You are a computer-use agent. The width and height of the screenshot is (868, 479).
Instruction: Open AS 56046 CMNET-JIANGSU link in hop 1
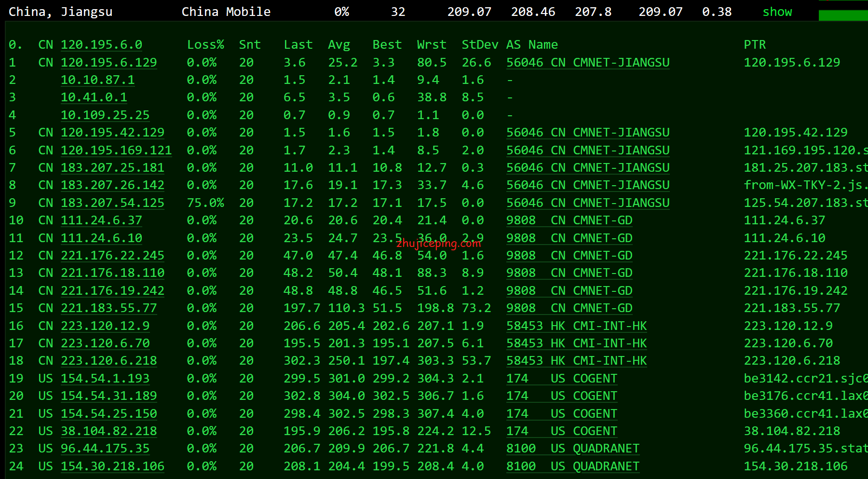tap(588, 62)
